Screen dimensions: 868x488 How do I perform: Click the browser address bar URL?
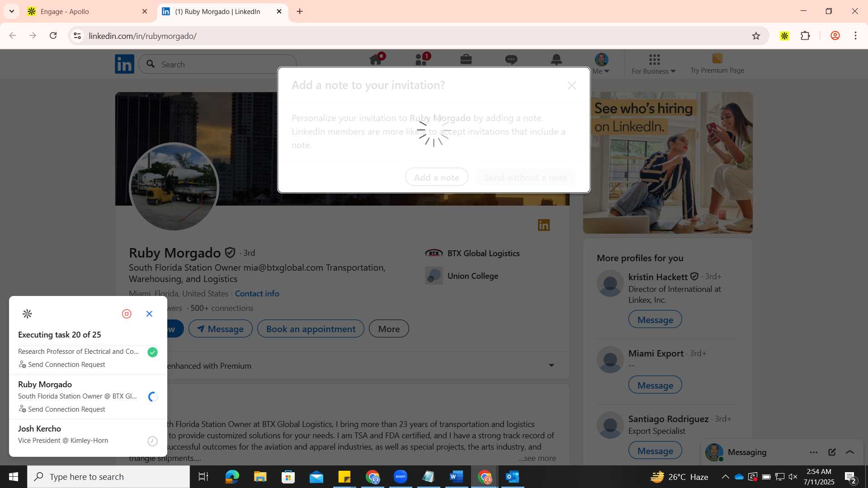tap(143, 36)
